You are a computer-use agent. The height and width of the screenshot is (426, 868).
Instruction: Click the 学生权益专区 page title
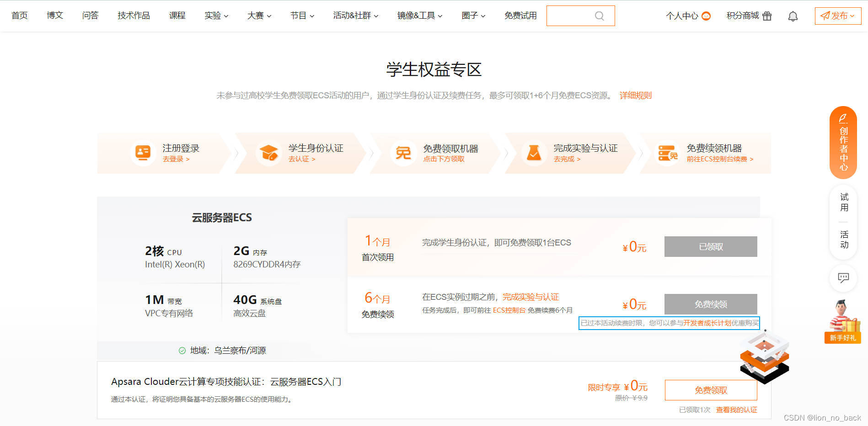(x=434, y=69)
